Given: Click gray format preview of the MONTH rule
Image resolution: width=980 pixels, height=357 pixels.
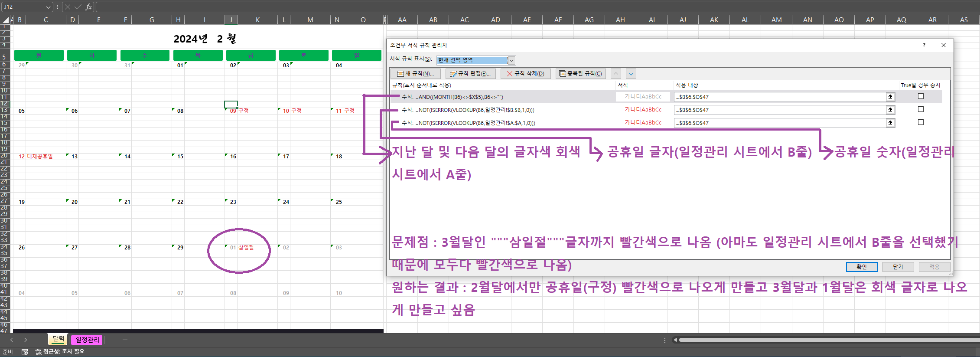Looking at the screenshot, I should [x=643, y=97].
